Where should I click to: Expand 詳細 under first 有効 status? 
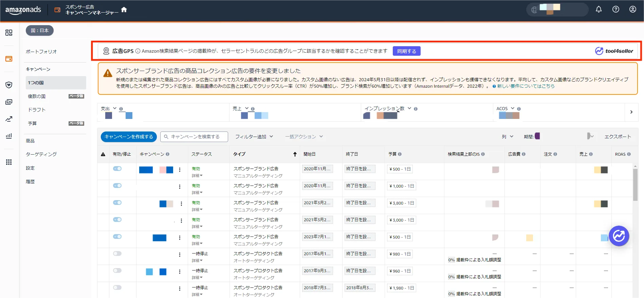197,176
